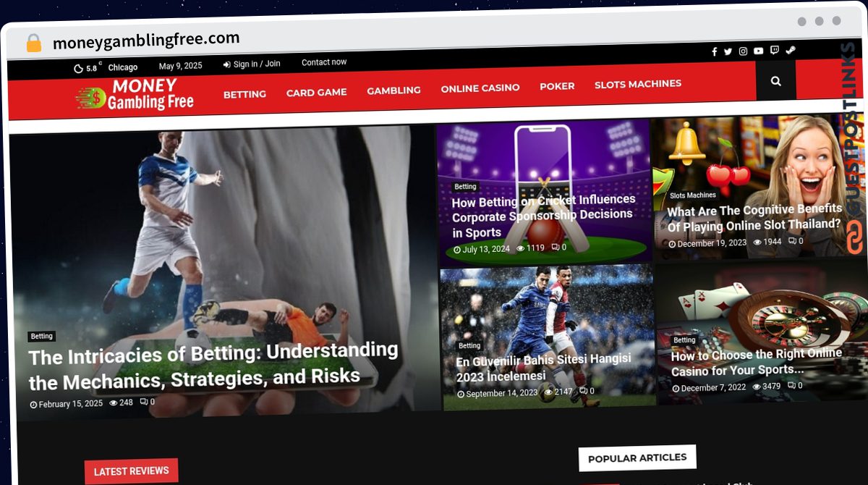Viewport: 868px width, 485px height.
Task: Click the moneygamblingfree.com address field
Action: [146, 40]
